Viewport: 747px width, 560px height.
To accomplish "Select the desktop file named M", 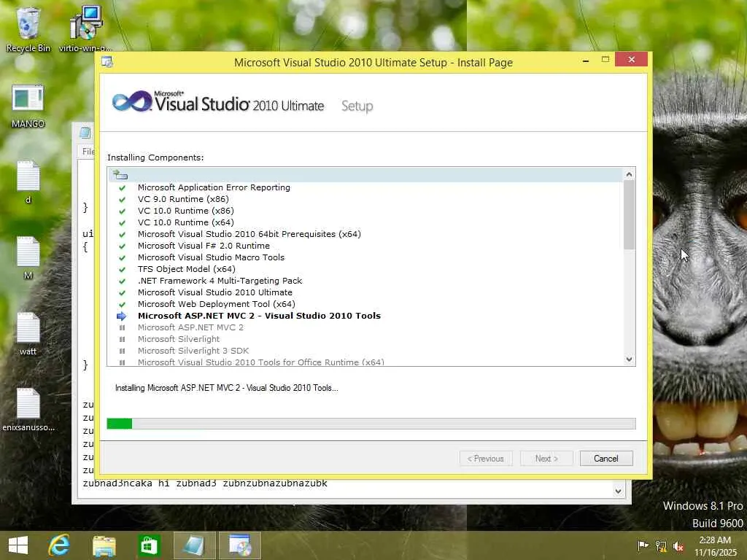I will [x=28, y=257].
